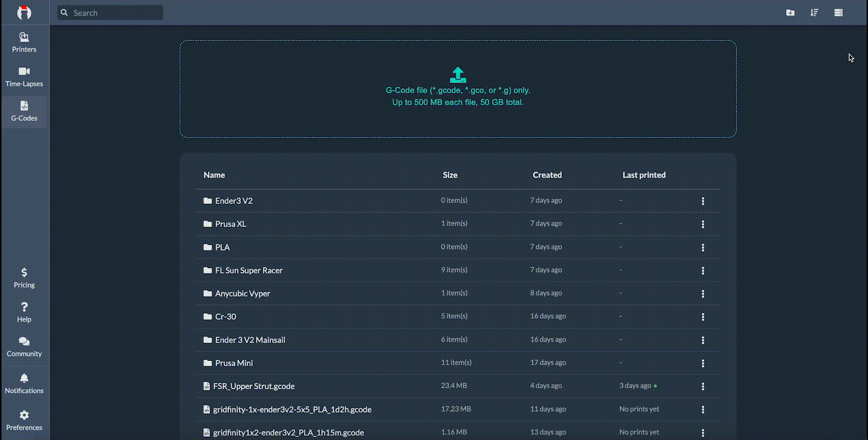This screenshot has width=868, height=440.
Task: Open the Prusa Mini folder
Action: 234,363
